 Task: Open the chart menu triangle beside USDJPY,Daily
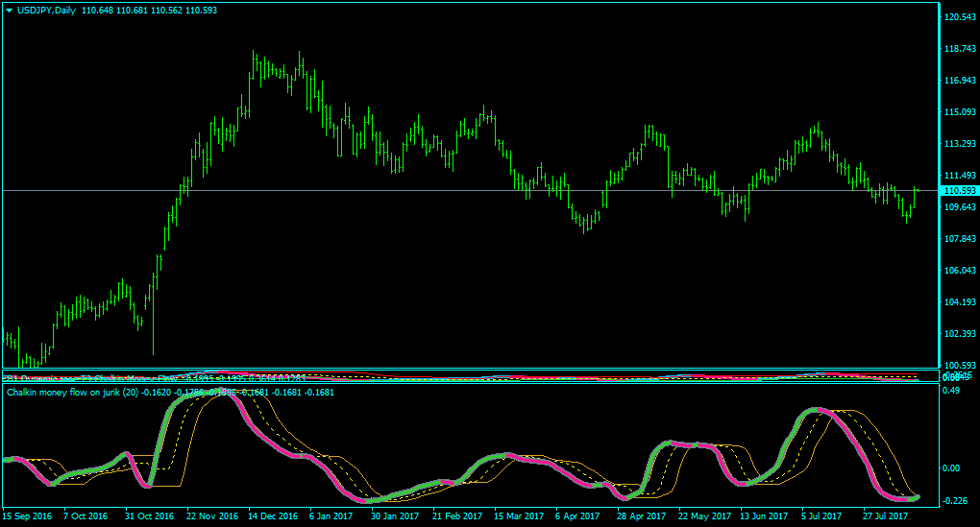(x=9, y=11)
